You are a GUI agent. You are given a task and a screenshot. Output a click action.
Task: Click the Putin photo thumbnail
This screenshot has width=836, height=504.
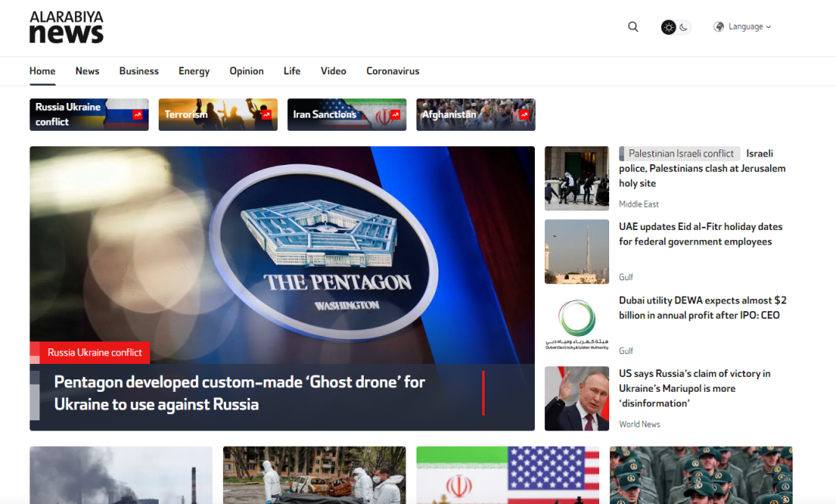577,399
